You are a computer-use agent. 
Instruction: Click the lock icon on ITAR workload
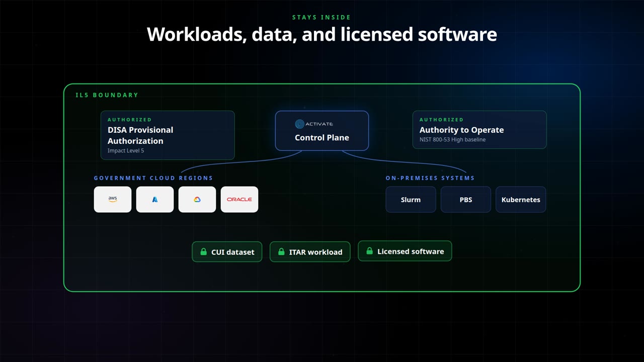click(x=281, y=252)
